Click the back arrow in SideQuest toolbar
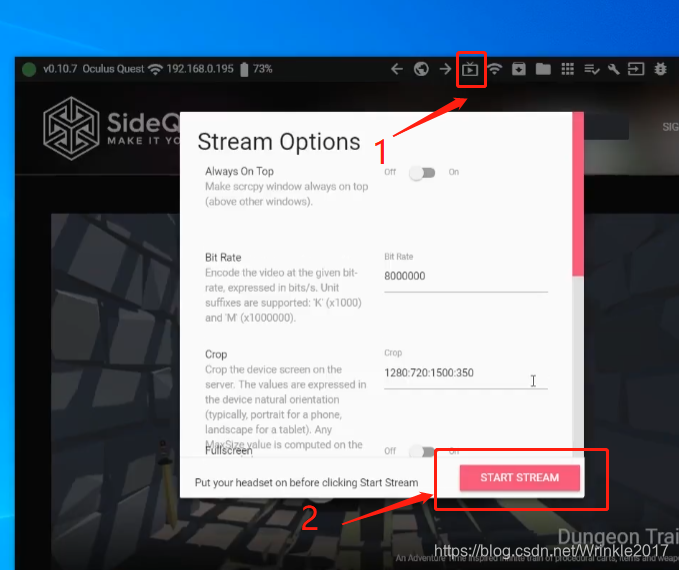 tap(397, 69)
